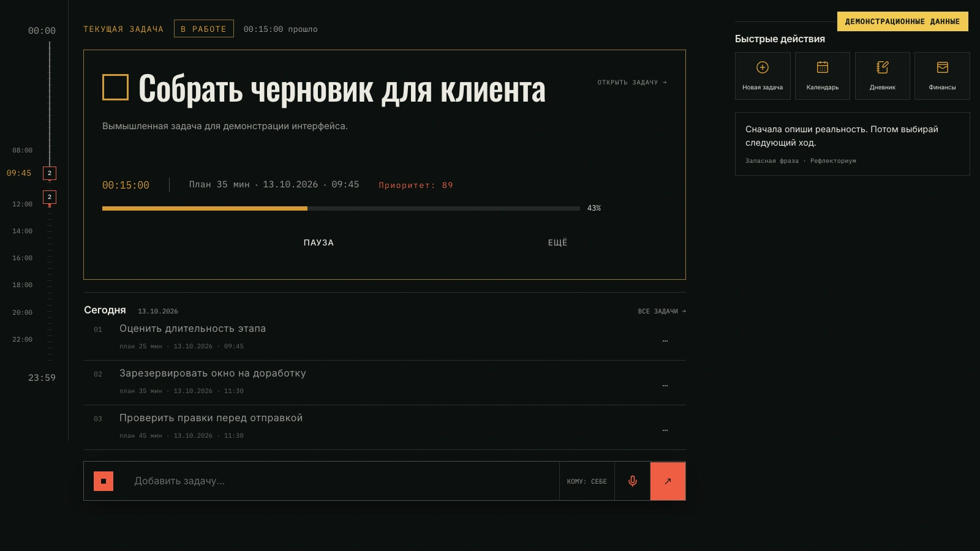Click the microphone voice input icon
The image size is (980, 551).
tap(633, 481)
